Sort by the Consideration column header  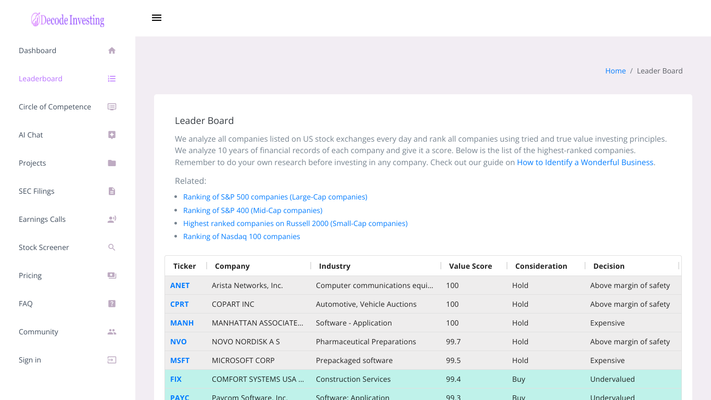pos(541,266)
